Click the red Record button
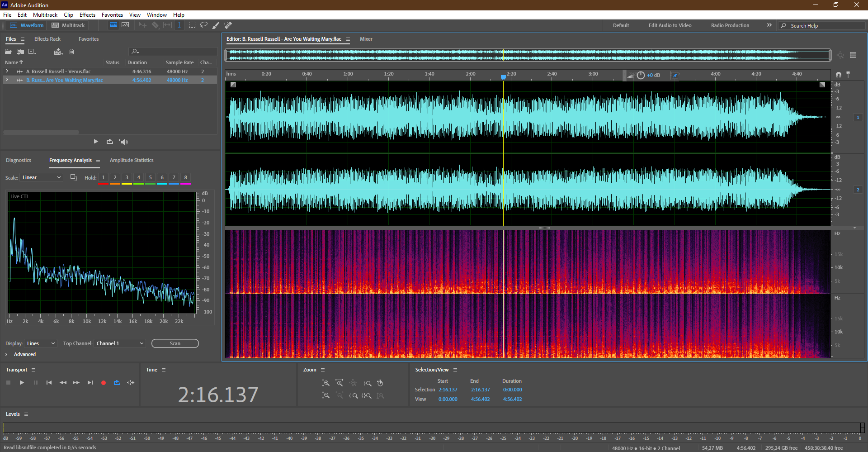This screenshot has width=868, height=452. coord(104,383)
